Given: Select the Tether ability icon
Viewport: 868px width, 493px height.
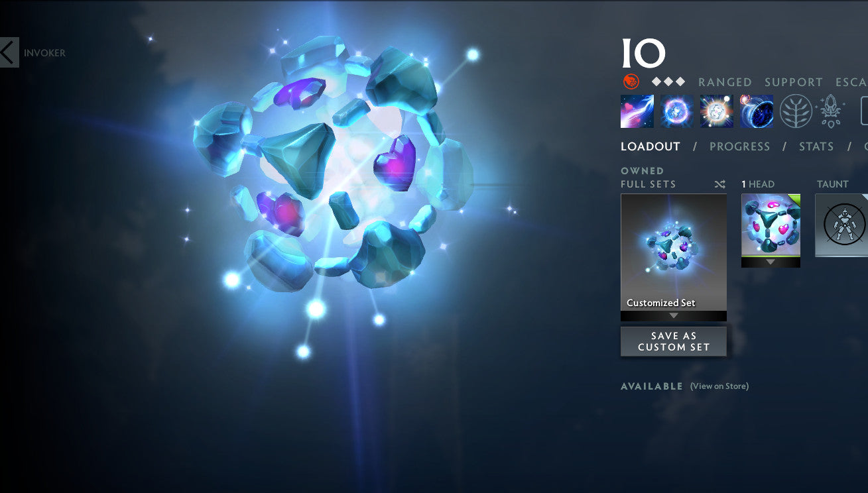Looking at the screenshot, I should pos(637,111).
